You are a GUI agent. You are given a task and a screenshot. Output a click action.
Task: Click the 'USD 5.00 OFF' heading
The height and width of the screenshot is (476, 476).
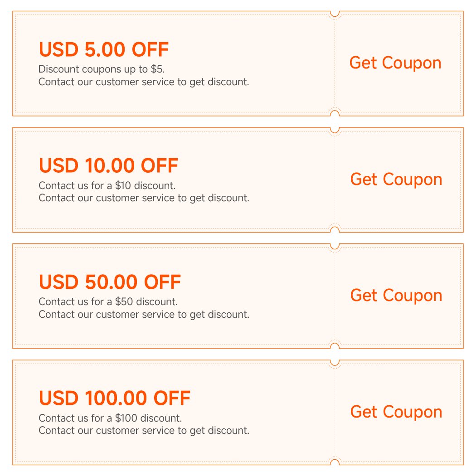click(x=104, y=49)
